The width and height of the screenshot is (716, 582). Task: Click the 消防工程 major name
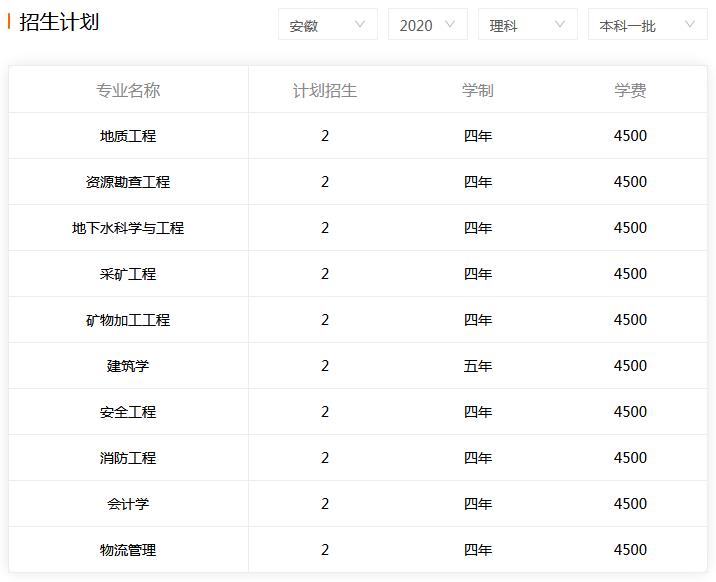(x=128, y=458)
